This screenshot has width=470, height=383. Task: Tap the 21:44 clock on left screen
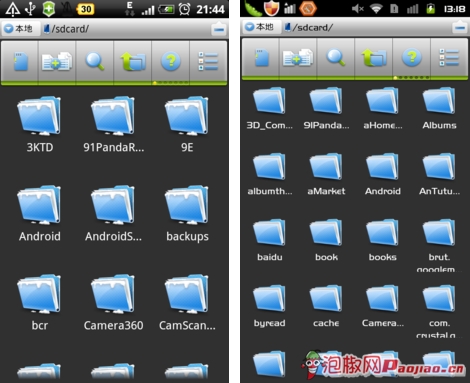[x=211, y=9]
